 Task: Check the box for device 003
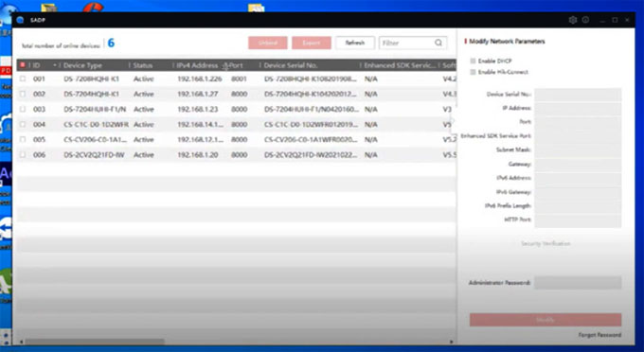(x=23, y=109)
